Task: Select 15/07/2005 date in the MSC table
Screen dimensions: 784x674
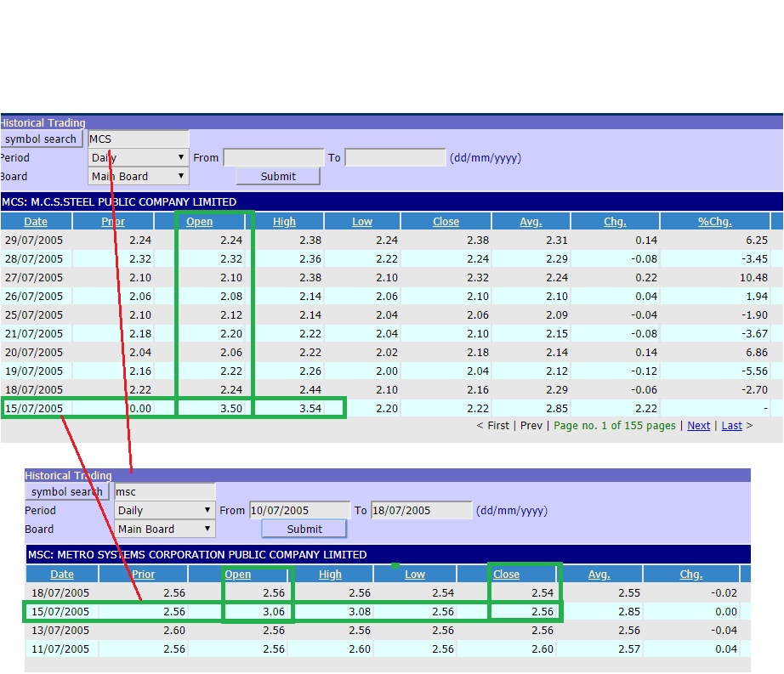Action: coord(60,612)
